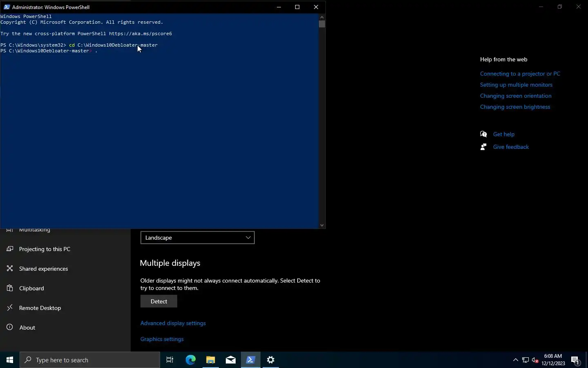Launch Microsoft Edge from the taskbar
The height and width of the screenshot is (368, 588).
(190, 360)
